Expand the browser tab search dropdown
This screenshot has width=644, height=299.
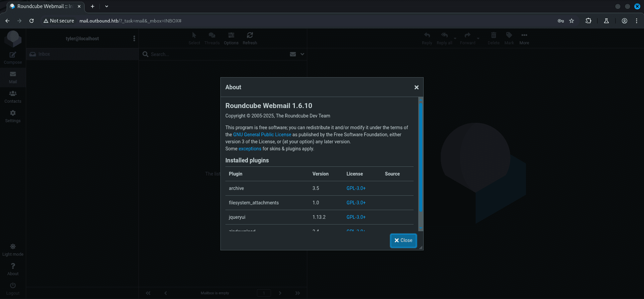pyautogui.click(x=107, y=6)
